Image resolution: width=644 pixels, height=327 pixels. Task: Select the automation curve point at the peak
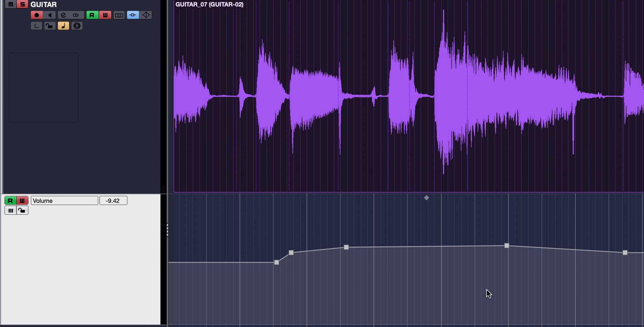tap(507, 245)
